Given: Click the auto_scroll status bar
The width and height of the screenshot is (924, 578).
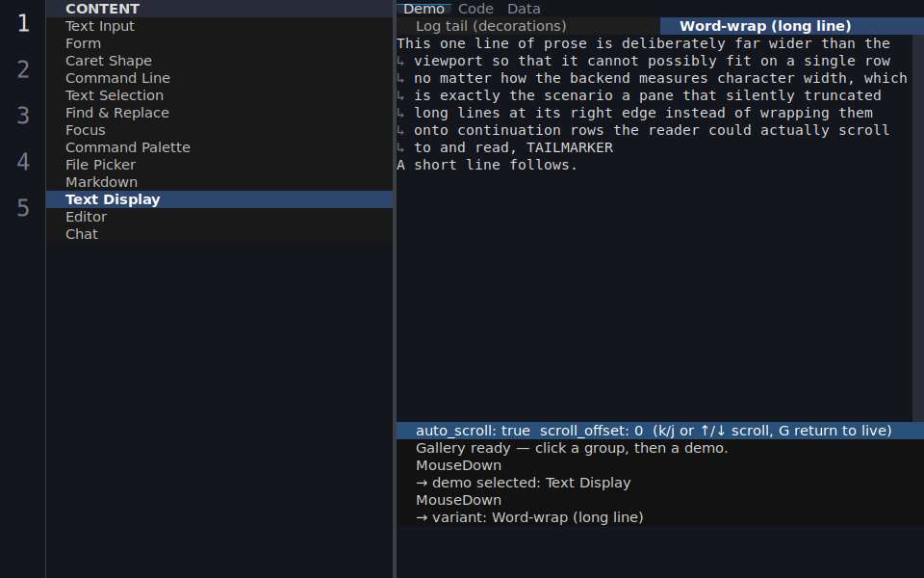Looking at the screenshot, I should tap(660, 431).
